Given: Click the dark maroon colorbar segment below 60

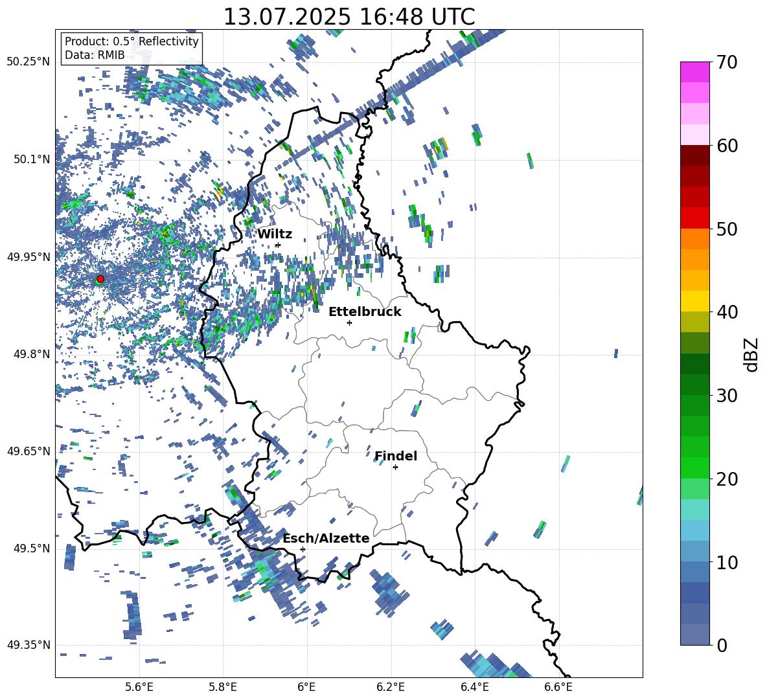Looking at the screenshot, I should (x=695, y=155).
